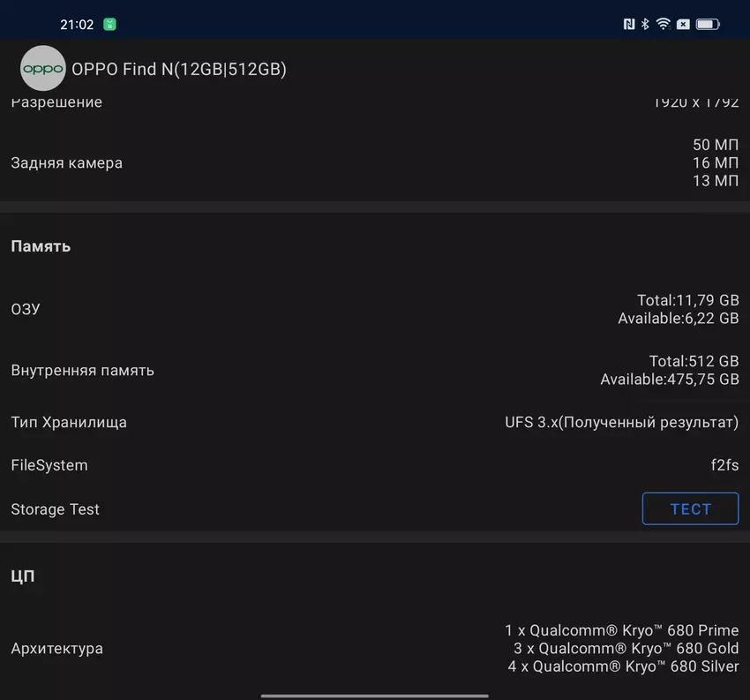Tap the UFS 3.x storage type value
This screenshot has height=700, width=750.
[x=621, y=422]
